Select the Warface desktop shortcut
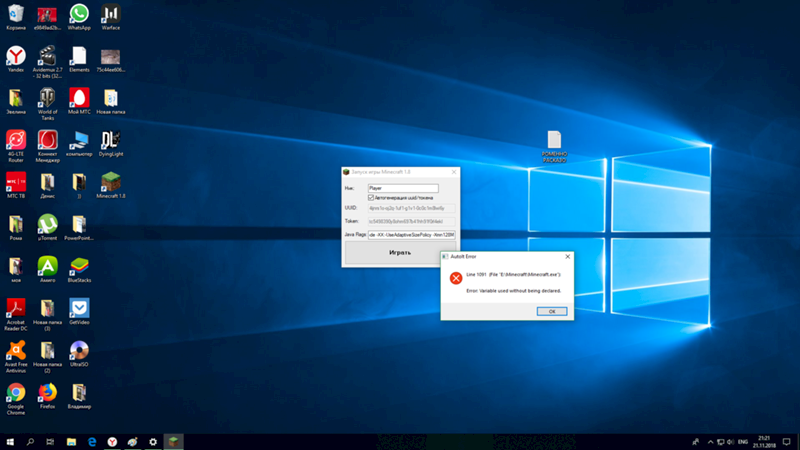Viewport: 800px width, 450px height. [x=111, y=17]
